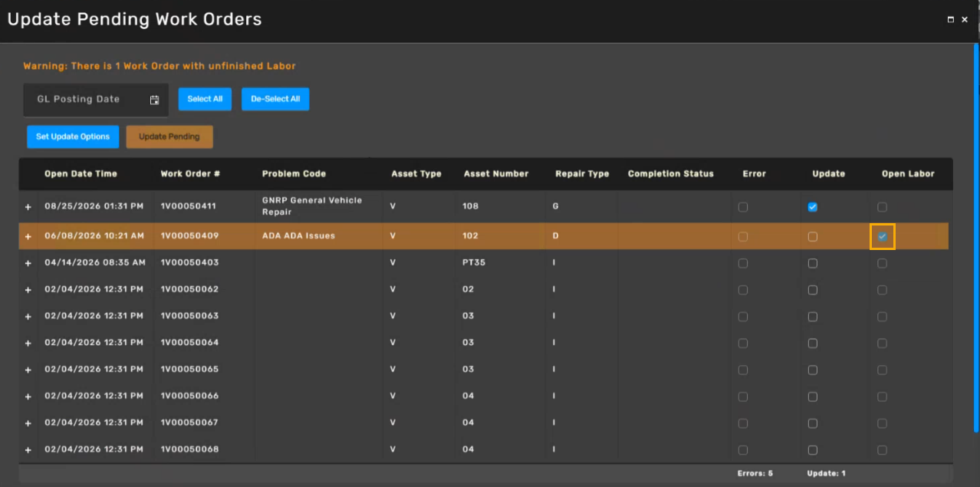
Task: Sort by Work Order # column
Action: [190, 174]
